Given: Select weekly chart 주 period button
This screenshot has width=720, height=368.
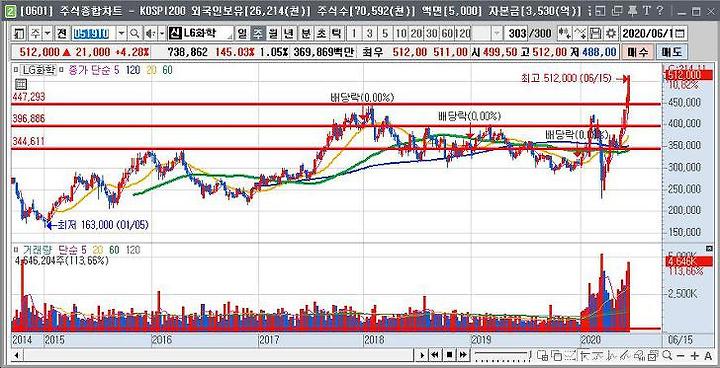Looking at the screenshot, I should coord(257,34).
